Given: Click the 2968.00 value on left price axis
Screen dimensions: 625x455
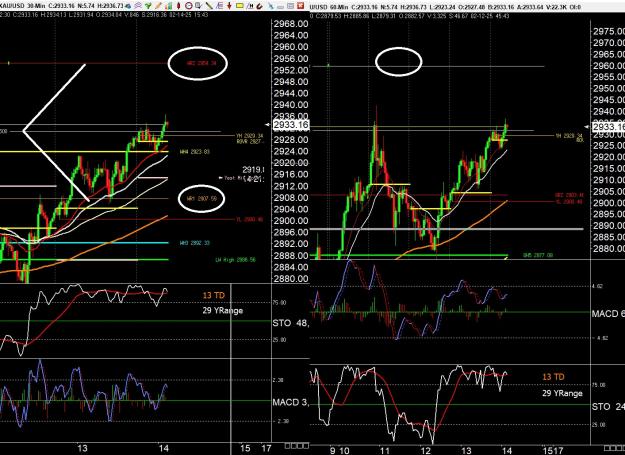Looking at the screenshot, I should pyautogui.click(x=291, y=24).
